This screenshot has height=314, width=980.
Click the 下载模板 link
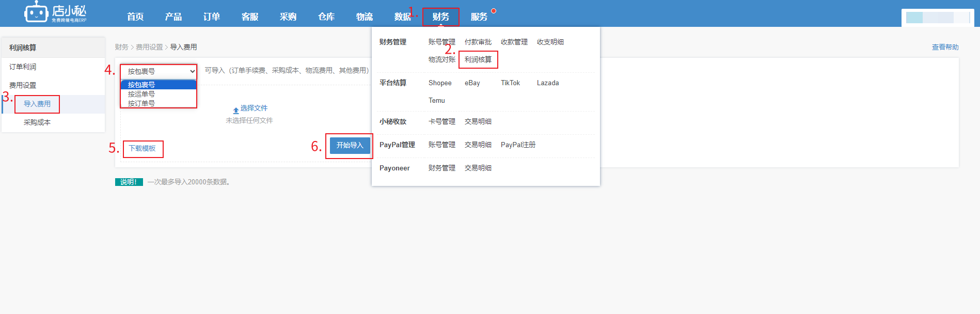tap(143, 148)
